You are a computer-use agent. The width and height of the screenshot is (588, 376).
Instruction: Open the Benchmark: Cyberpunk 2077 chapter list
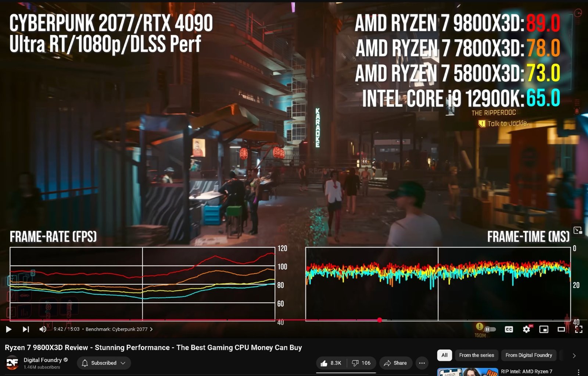(x=119, y=329)
